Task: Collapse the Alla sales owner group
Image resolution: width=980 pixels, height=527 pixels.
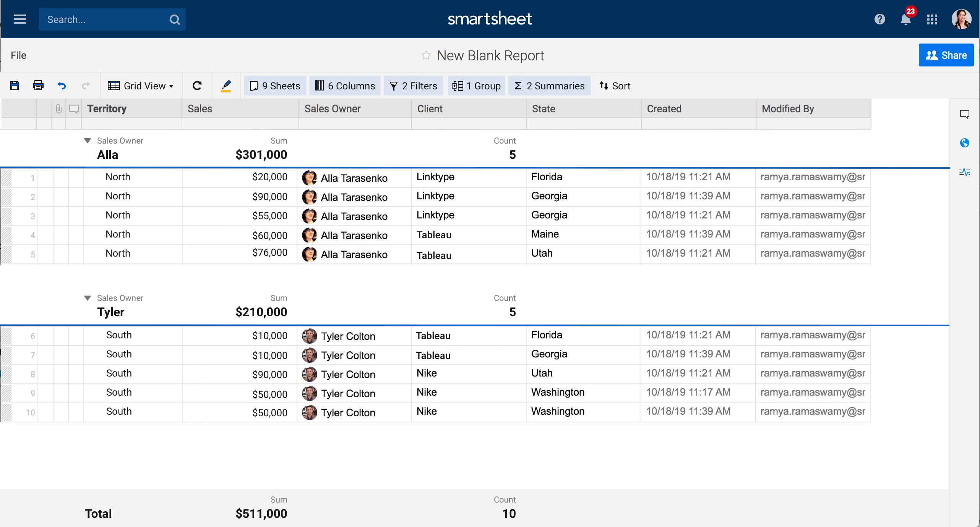Action: tap(88, 141)
